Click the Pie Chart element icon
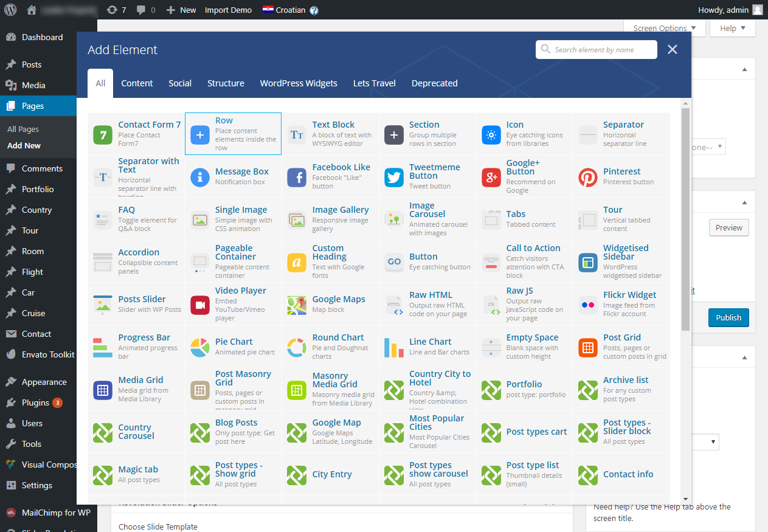This screenshot has height=532, width=768. point(200,348)
